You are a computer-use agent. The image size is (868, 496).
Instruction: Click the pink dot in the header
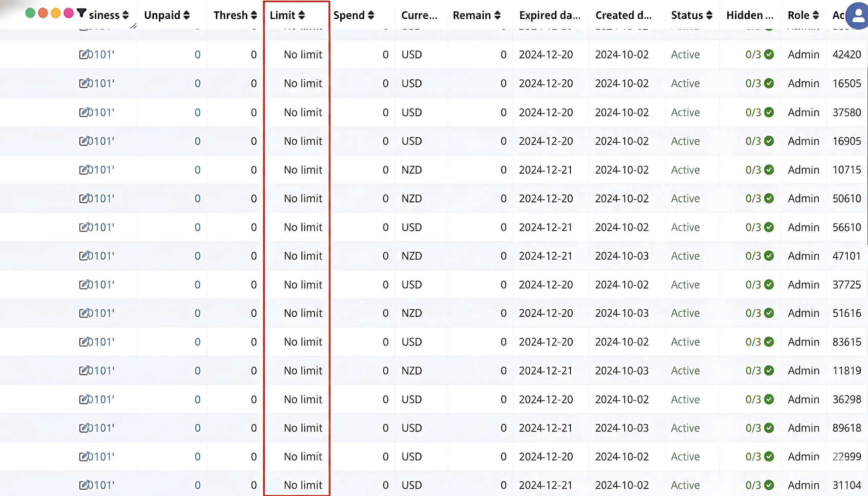click(69, 13)
